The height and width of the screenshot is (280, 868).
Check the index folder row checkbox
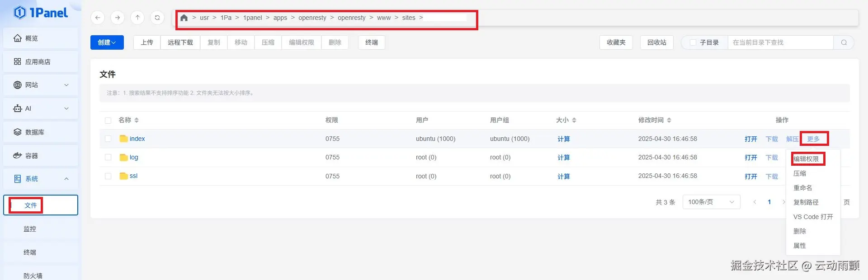[x=108, y=139]
